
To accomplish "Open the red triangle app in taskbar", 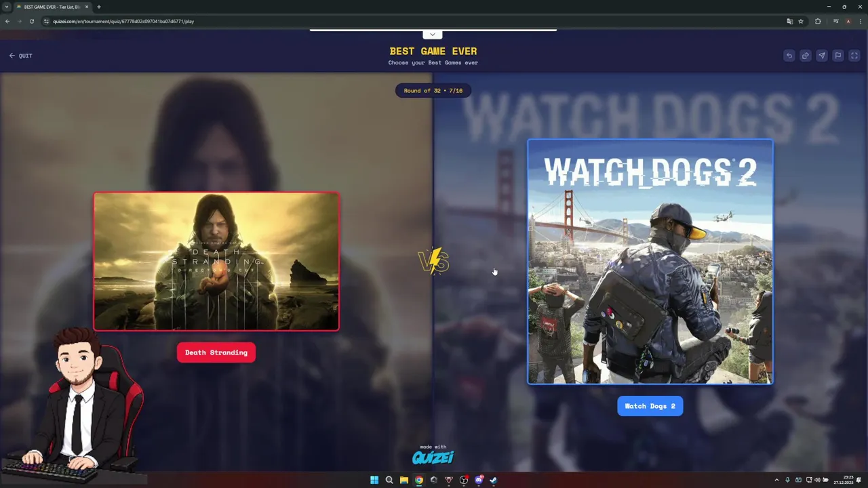I will (449, 480).
